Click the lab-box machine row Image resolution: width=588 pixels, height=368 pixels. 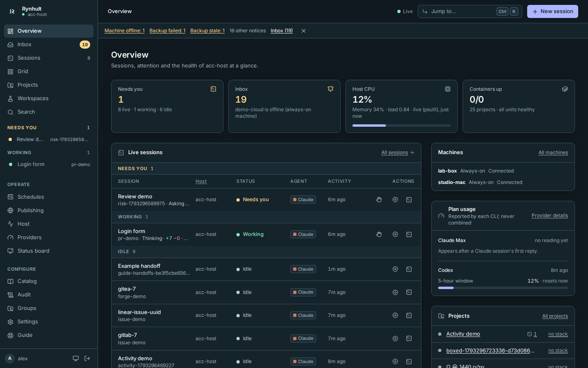503,171
